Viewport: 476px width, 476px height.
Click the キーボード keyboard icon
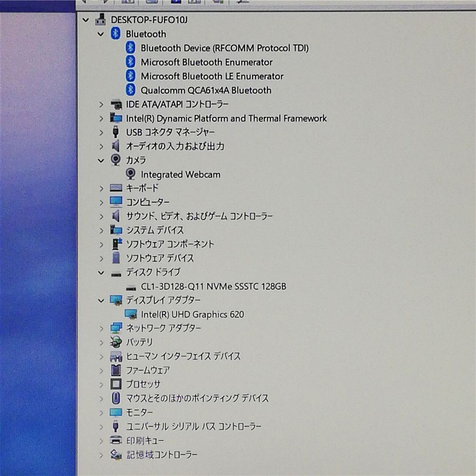pyautogui.click(x=116, y=188)
